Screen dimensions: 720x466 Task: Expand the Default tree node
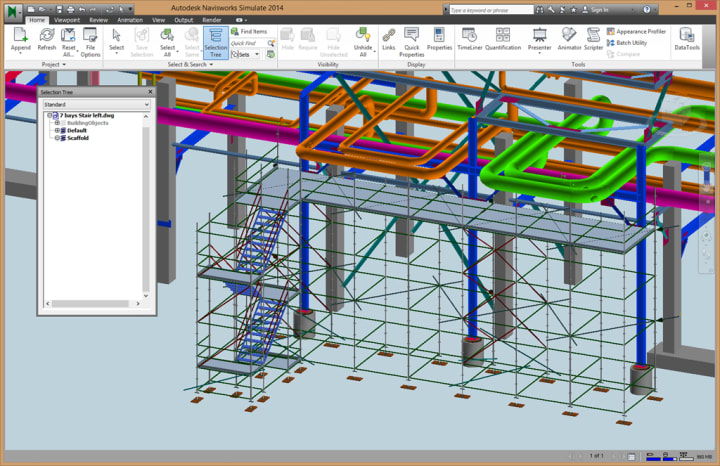(57, 130)
